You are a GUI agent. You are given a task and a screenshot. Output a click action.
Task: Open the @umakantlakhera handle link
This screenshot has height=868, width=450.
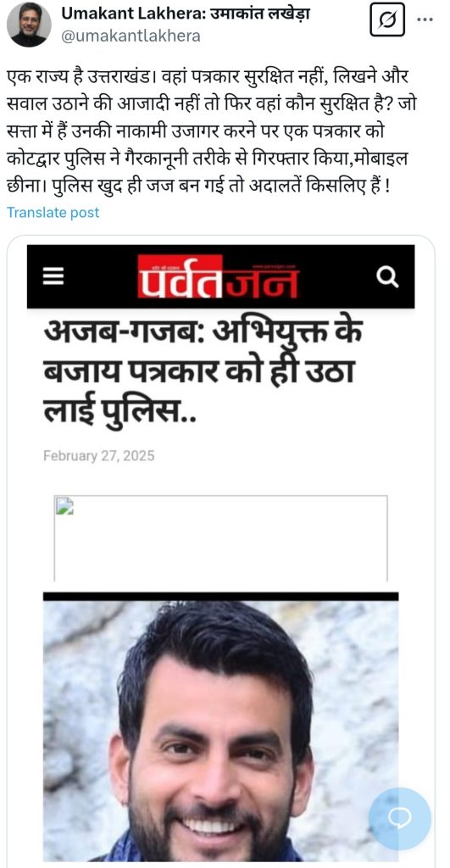130,36
